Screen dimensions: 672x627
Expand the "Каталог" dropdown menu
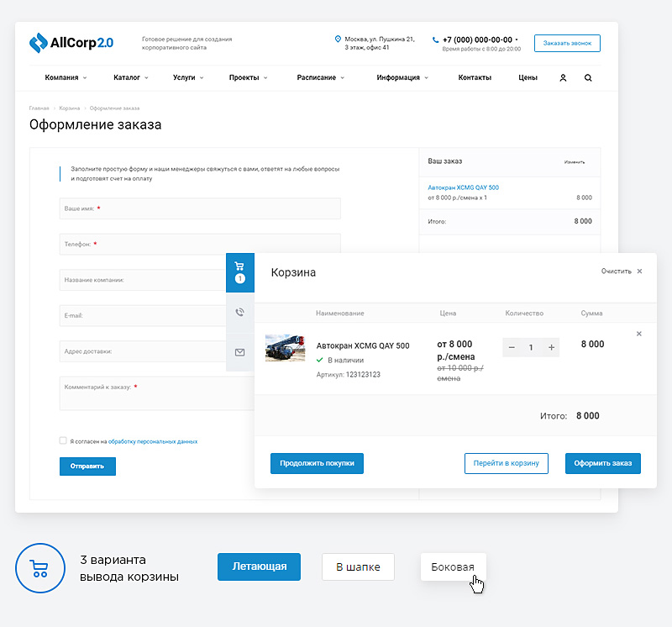coord(128,76)
